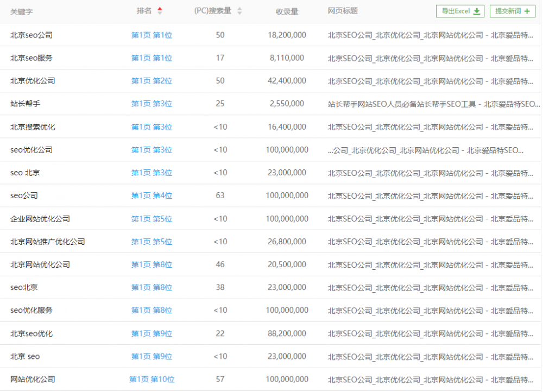Click the download icon on 导出Excel button
Viewport: 543px width, 392px height.
tap(477, 11)
